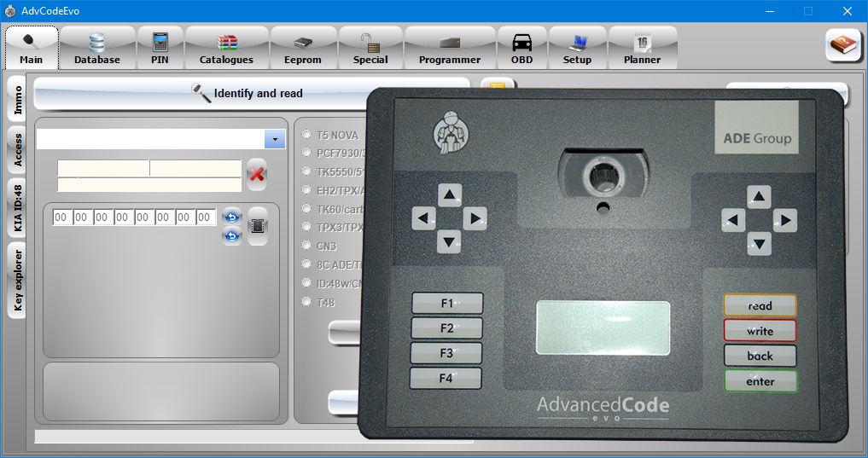Screen dimensions: 868x458
Task: Open the PIN calculator tab
Action: (x=160, y=48)
